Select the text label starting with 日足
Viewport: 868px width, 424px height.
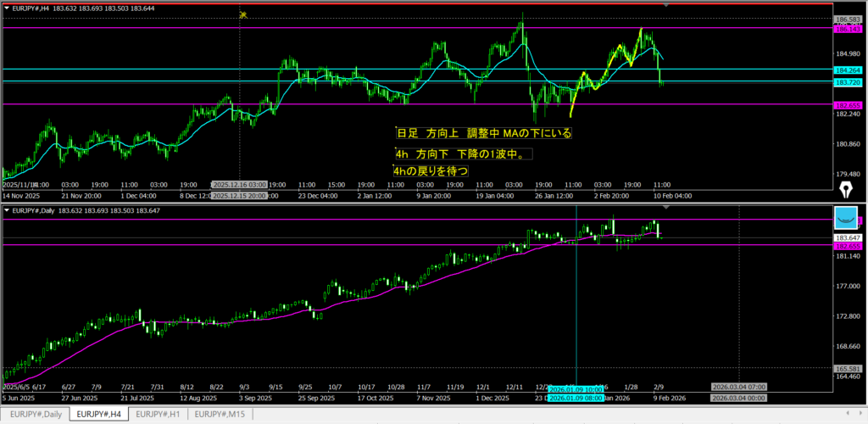(484, 133)
